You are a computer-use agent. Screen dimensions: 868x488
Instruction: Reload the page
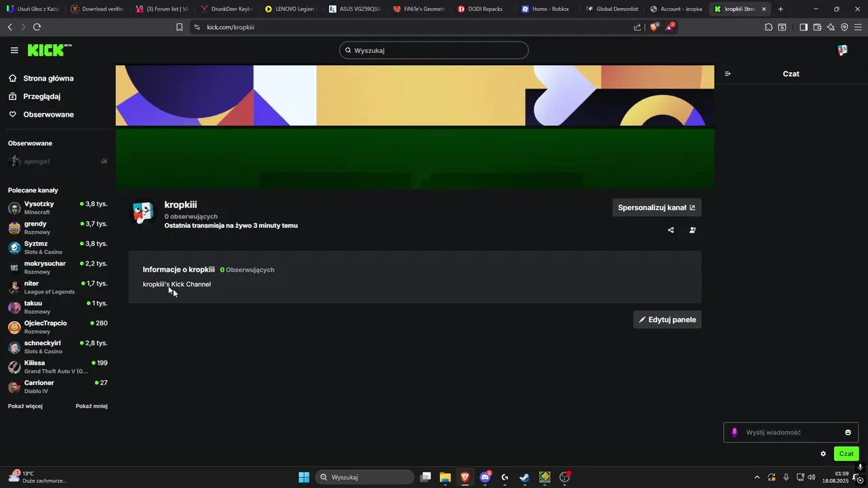click(x=37, y=27)
